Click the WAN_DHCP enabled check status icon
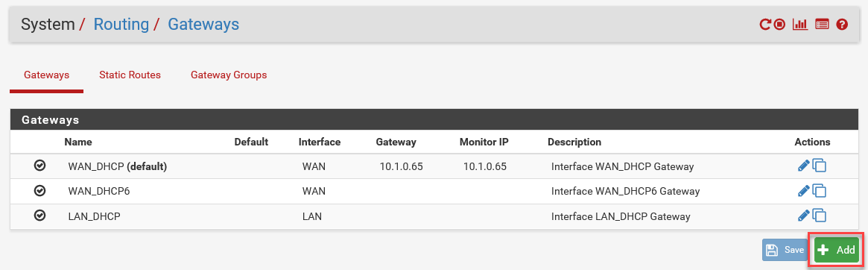The height and width of the screenshot is (270, 868). coord(39,166)
